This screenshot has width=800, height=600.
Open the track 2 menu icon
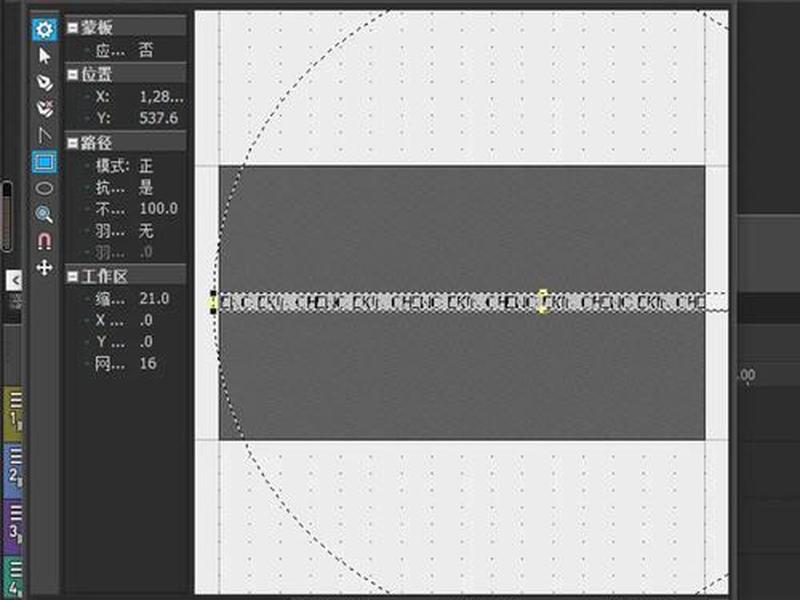tap(15, 456)
